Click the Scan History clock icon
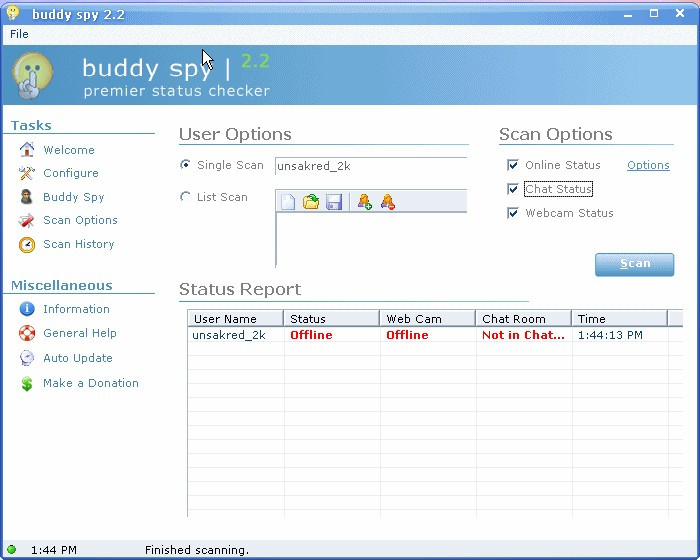 [27, 244]
